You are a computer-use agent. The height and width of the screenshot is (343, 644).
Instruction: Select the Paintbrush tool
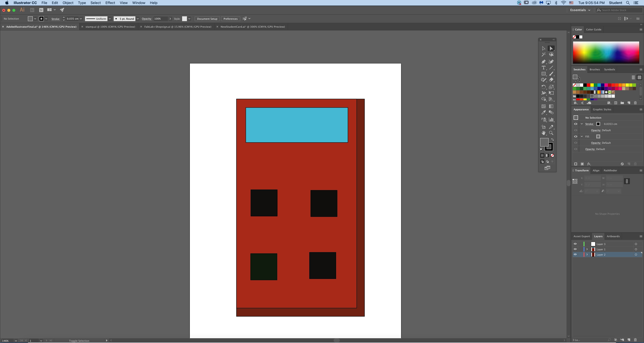click(551, 74)
